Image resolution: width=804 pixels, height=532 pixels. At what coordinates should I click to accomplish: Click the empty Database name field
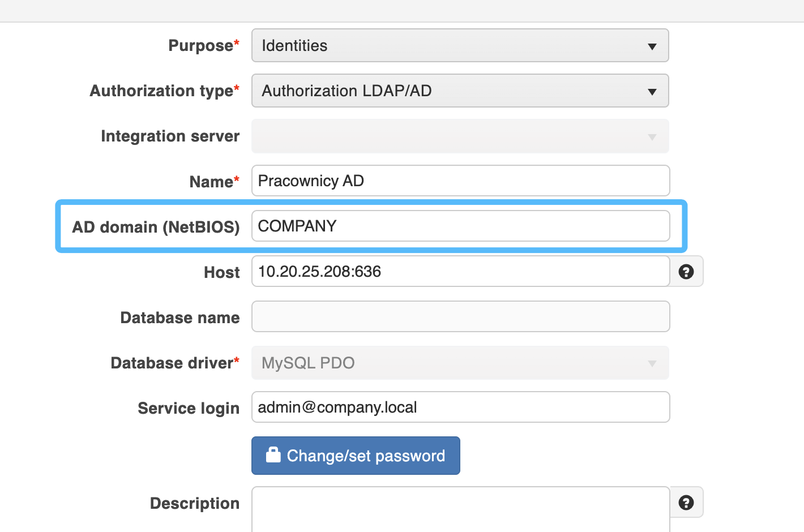coord(460,317)
